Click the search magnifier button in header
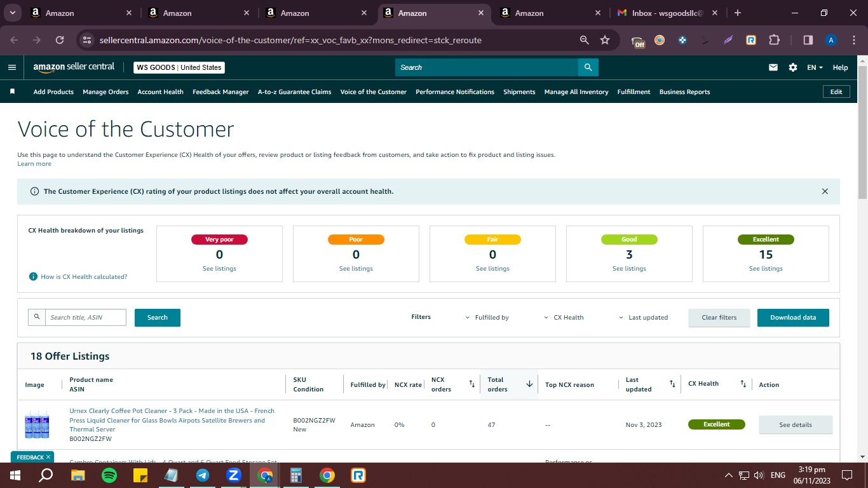The height and width of the screenshot is (488, 868). pos(588,67)
